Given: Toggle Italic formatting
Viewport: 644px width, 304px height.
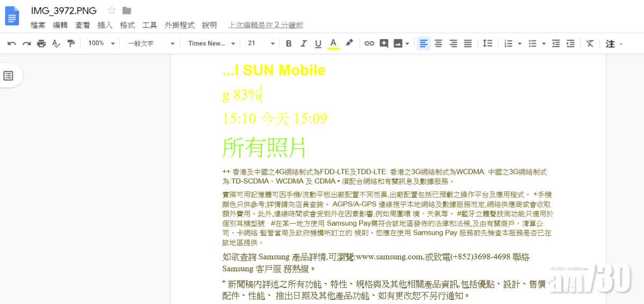Looking at the screenshot, I should (304, 43).
